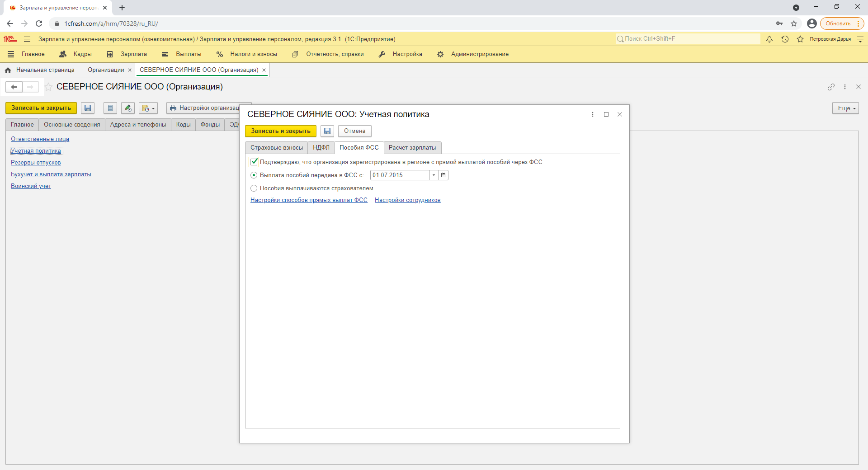Uncheck the direct FSS payout confirmation checkbox

[x=254, y=162]
